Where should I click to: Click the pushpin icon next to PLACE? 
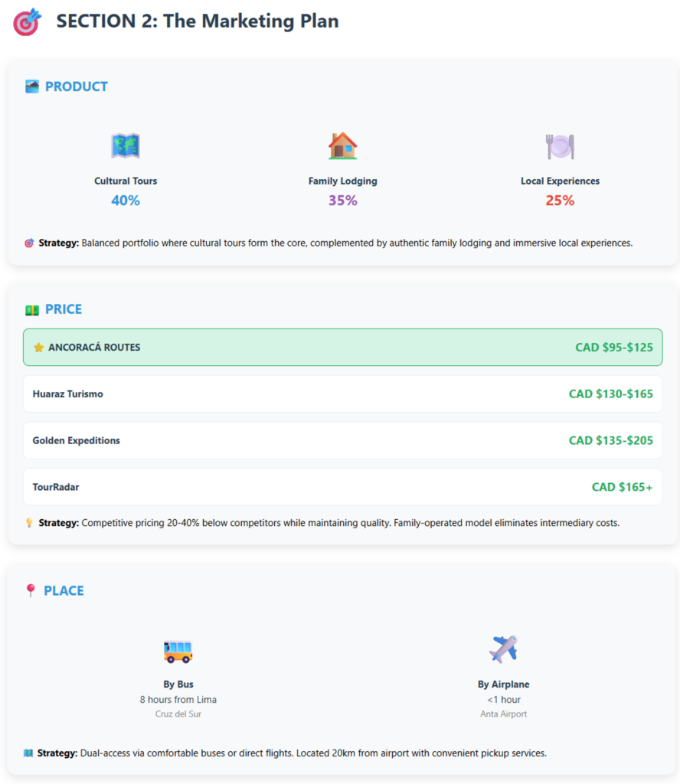click(31, 590)
